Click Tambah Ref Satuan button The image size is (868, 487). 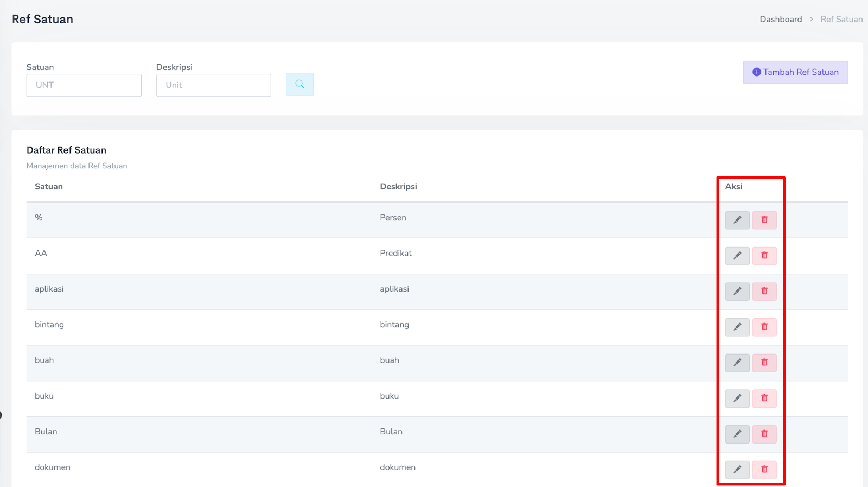coord(795,72)
